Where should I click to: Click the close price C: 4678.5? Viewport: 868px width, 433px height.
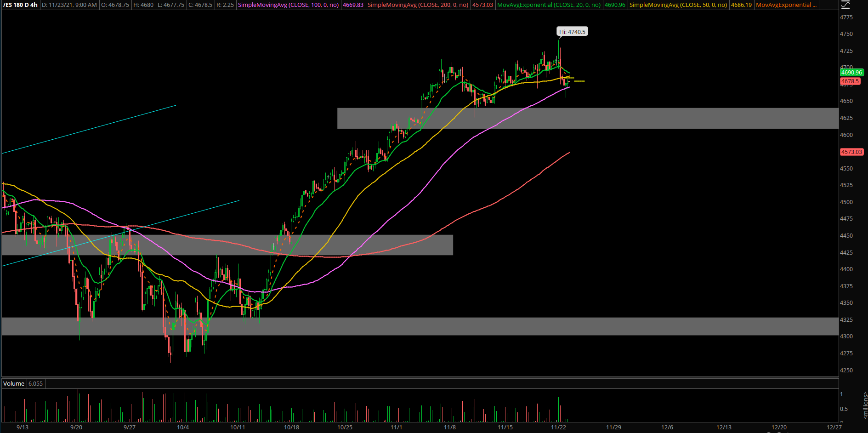tap(200, 5)
